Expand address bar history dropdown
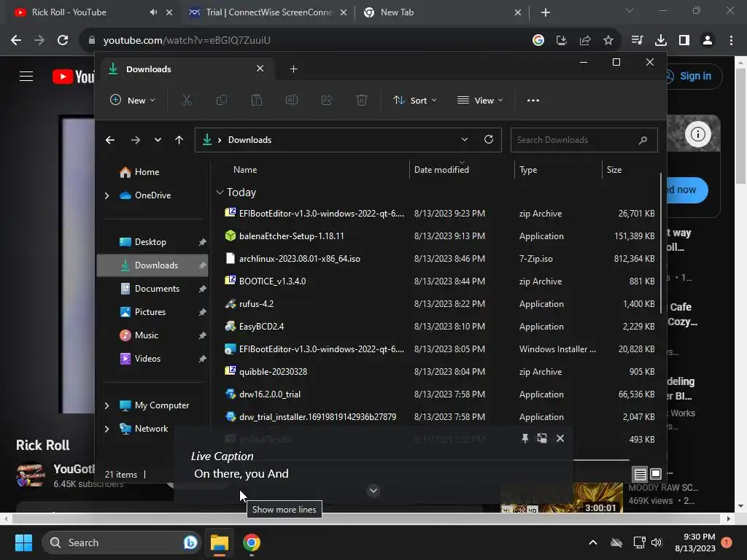The width and height of the screenshot is (747, 560). pos(465,139)
